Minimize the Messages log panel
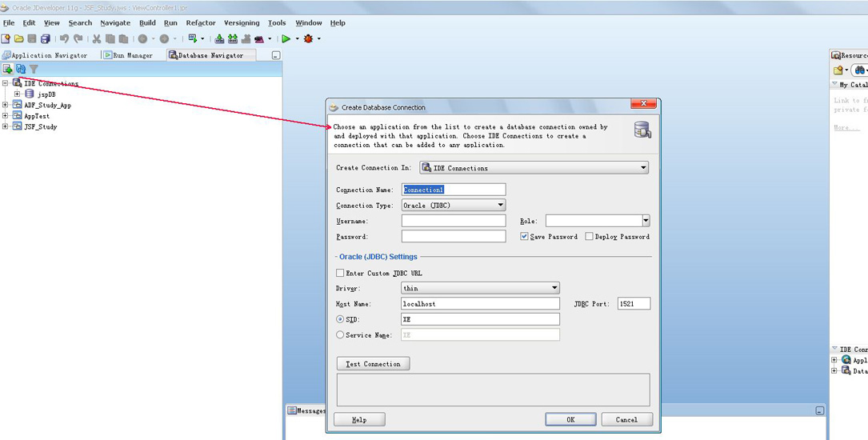868x440 pixels. click(x=819, y=410)
